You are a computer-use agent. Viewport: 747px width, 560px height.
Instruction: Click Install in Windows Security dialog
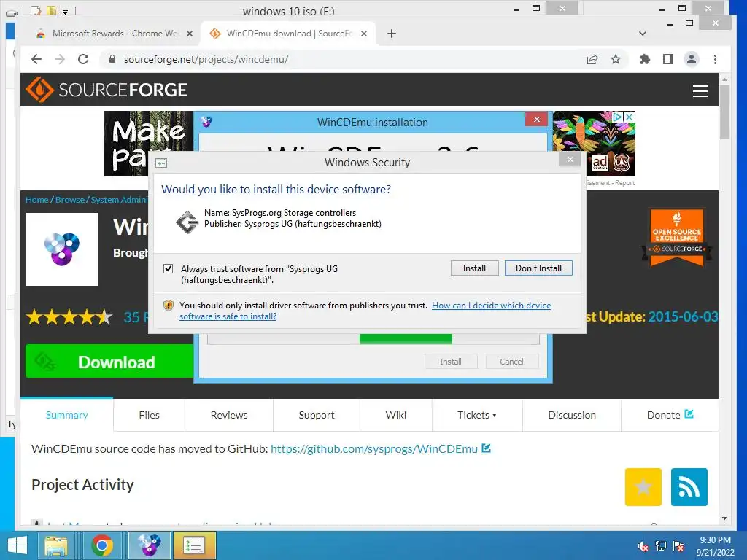tap(474, 268)
